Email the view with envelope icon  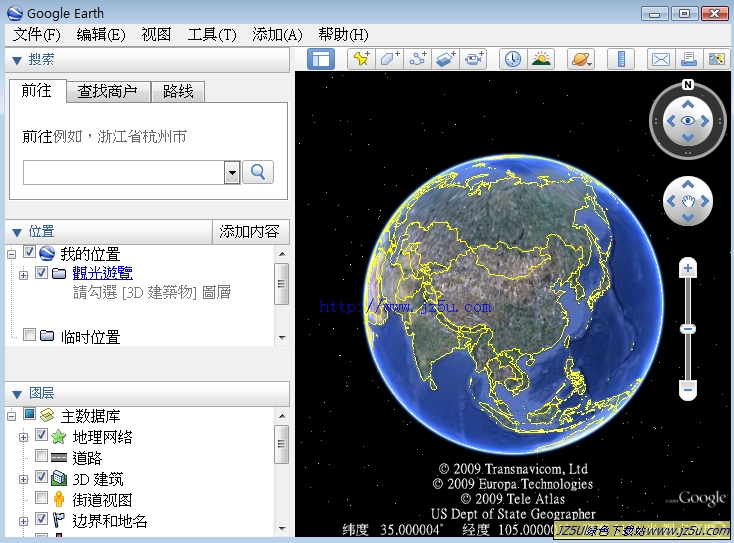661,59
